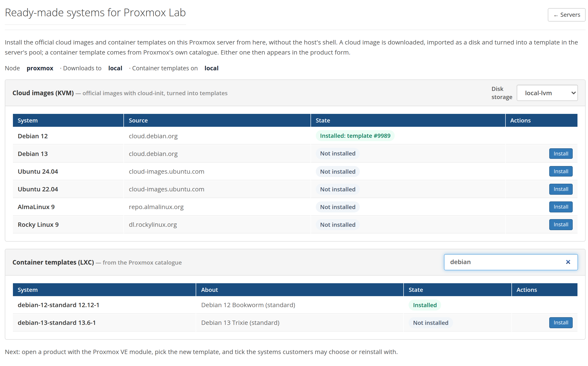The width and height of the screenshot is (588, 366).
Task: Select the Ubuntu 22.04 system name
Action: pos(38,189)
